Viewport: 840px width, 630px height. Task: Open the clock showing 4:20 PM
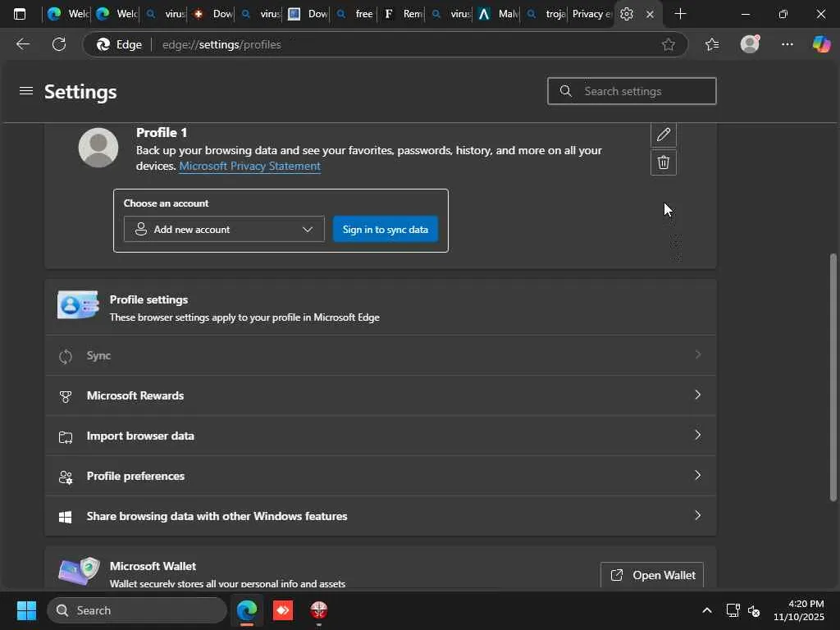(x=798, y=610)
